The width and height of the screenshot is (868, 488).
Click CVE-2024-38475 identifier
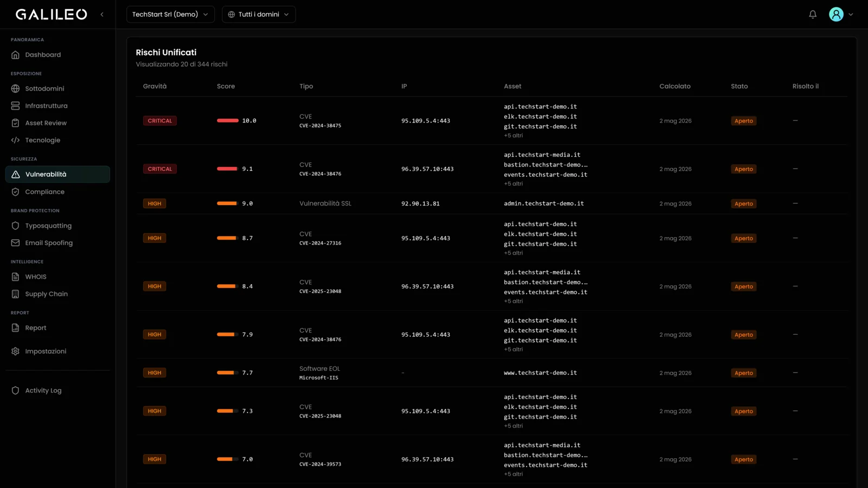[320, 126]
